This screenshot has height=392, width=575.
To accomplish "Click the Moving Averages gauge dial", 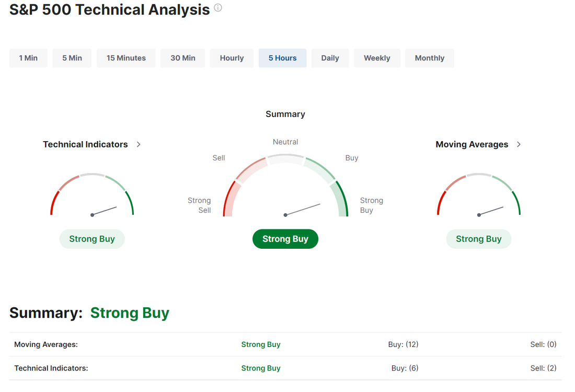I will [478, 196].
